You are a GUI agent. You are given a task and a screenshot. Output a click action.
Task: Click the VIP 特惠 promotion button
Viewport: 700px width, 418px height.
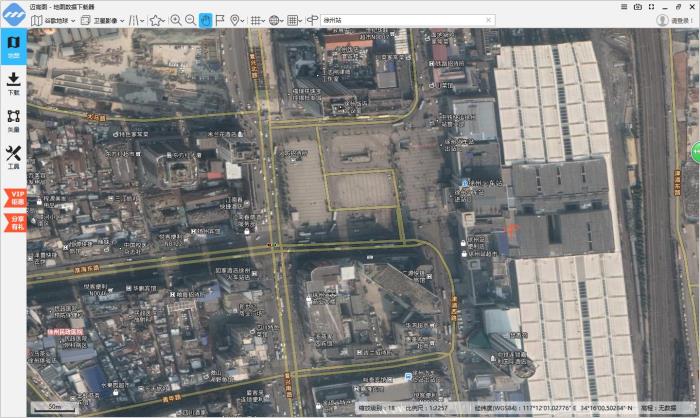pos(14,196)
